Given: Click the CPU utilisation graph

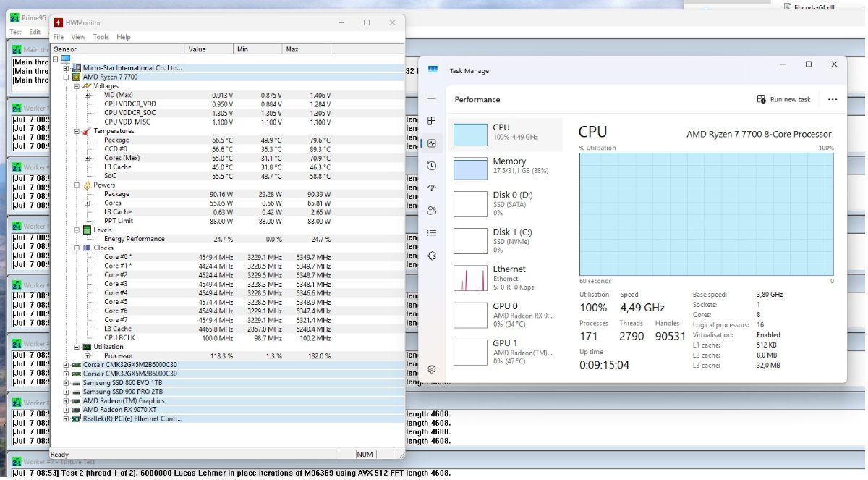Looking at the screenshot, I should (x=706, y=214).
